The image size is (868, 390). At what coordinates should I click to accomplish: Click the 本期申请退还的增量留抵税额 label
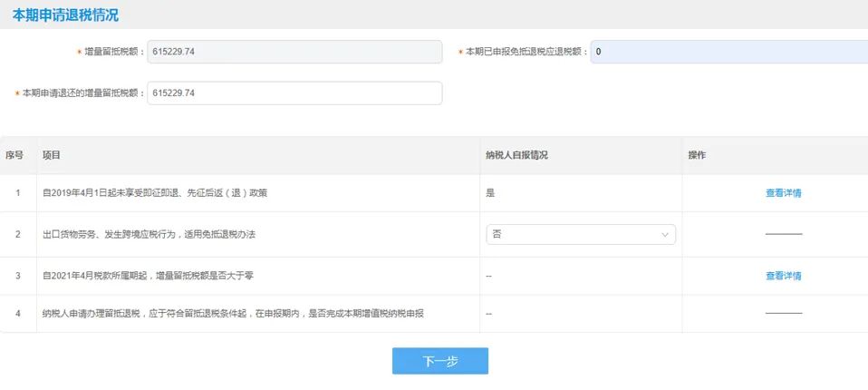(x=82, y=93)
